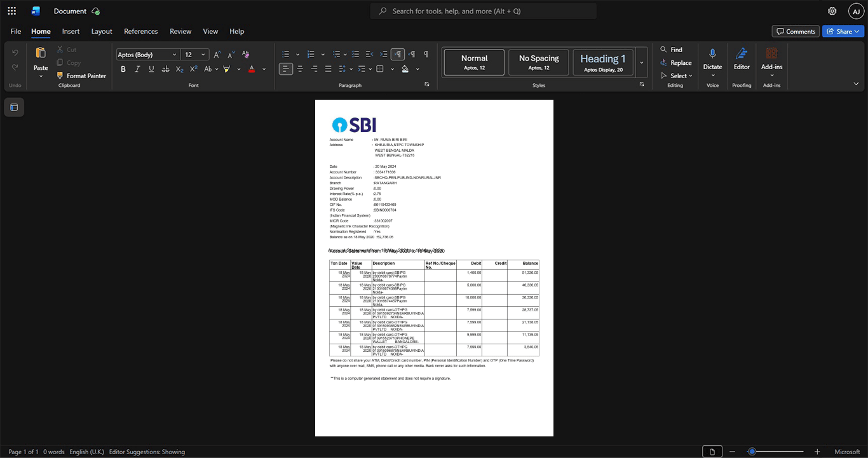Toggle Align Left

[x=286, y=69]
